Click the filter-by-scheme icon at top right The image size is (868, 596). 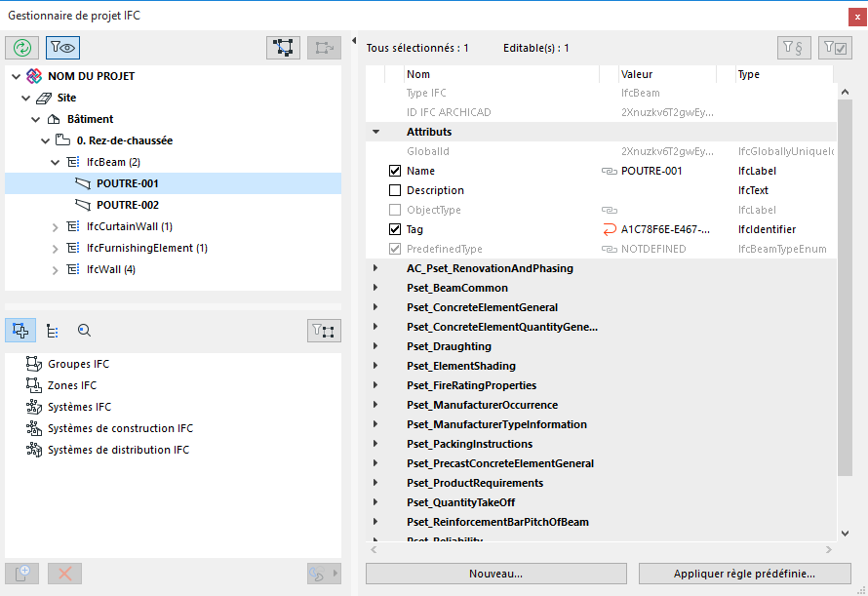pos(793,48)
